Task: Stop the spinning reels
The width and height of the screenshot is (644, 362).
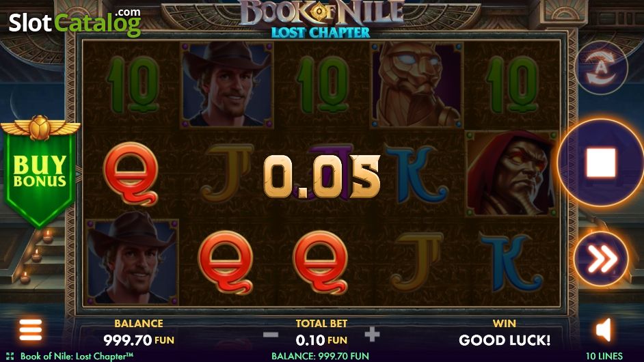Action: coord(602,163)
